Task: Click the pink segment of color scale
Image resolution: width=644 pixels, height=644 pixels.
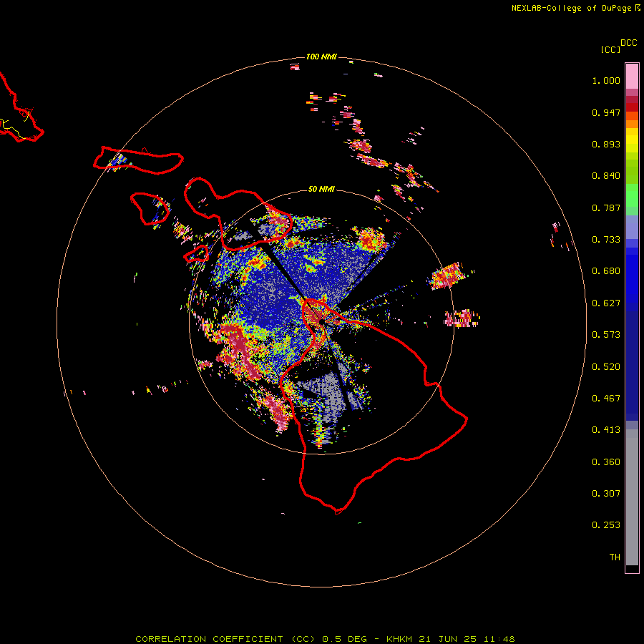Action: [x=632, y=76]
